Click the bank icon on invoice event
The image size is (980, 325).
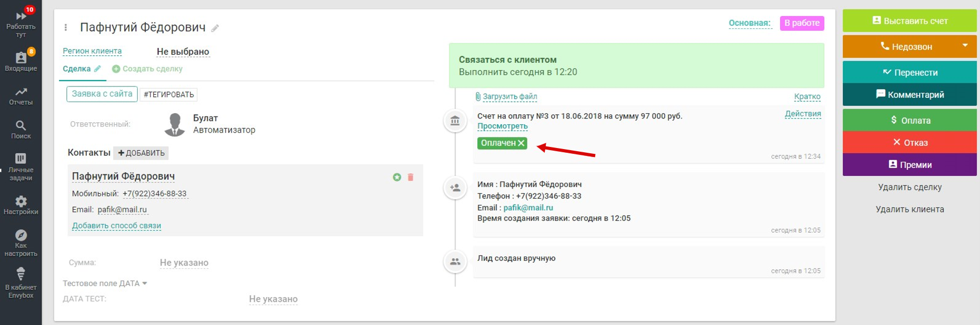tap(455, 121)
